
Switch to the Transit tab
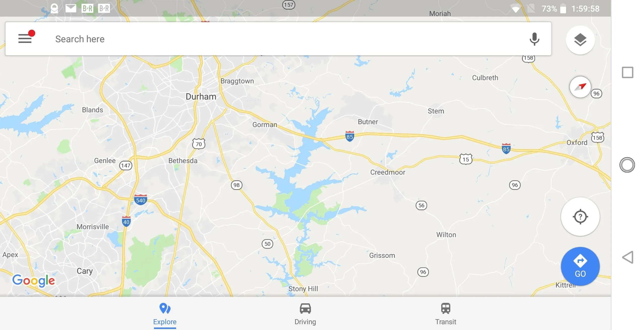click(446, 314)
